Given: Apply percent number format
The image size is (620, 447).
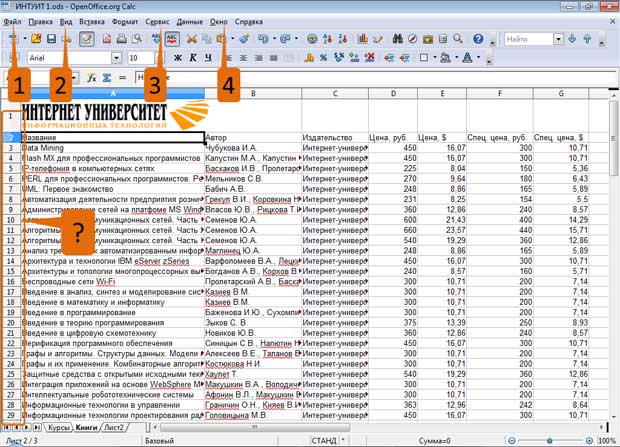Looking at the screenshot, I should point(323,58).
